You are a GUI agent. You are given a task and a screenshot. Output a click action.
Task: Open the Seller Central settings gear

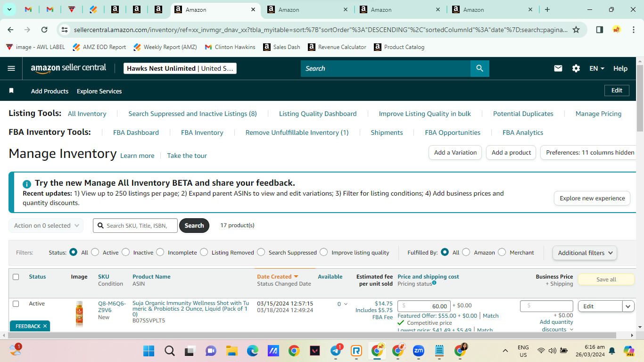click(x=576, y=68)
